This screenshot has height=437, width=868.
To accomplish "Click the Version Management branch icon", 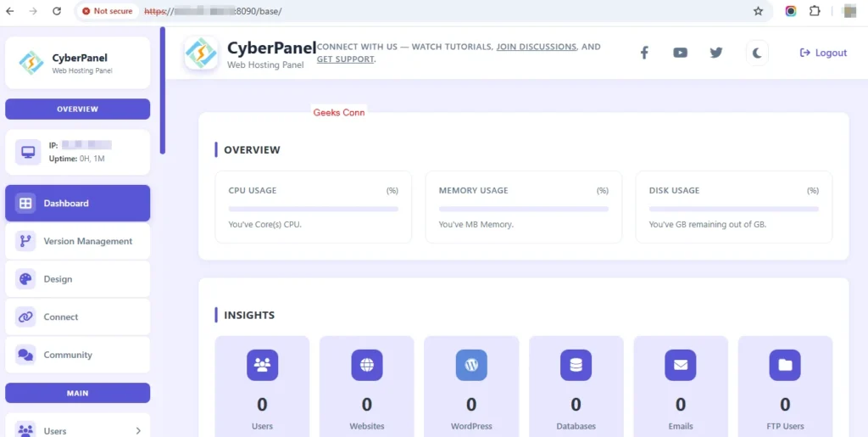I will [25, 241].
